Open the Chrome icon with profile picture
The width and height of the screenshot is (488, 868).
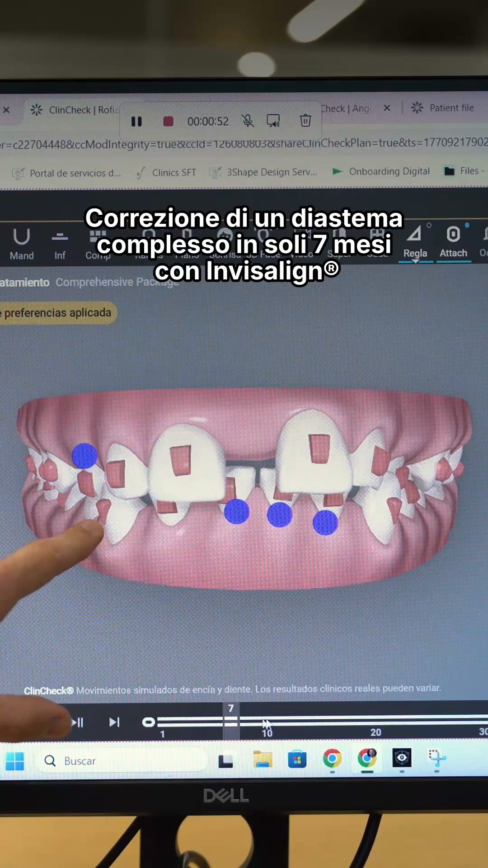(x=367, y=758)
